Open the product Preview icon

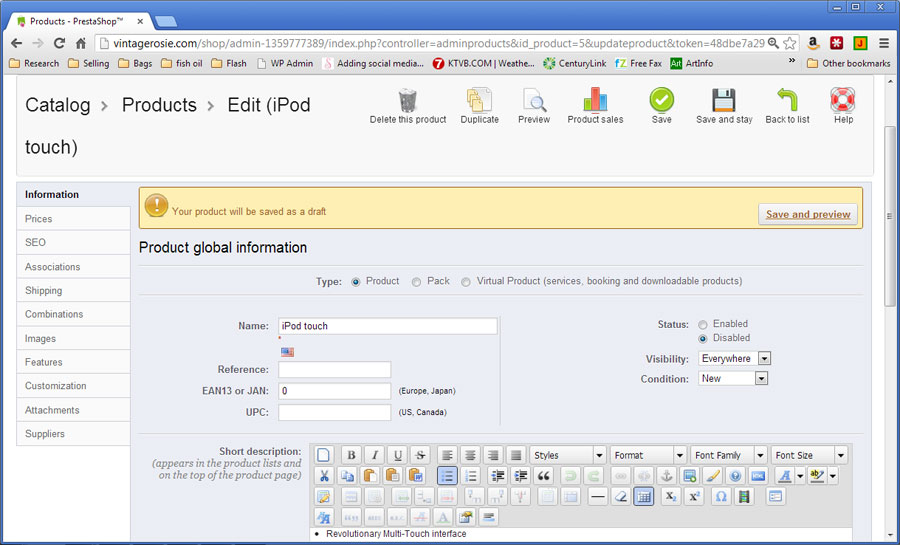tap(534, 101)
